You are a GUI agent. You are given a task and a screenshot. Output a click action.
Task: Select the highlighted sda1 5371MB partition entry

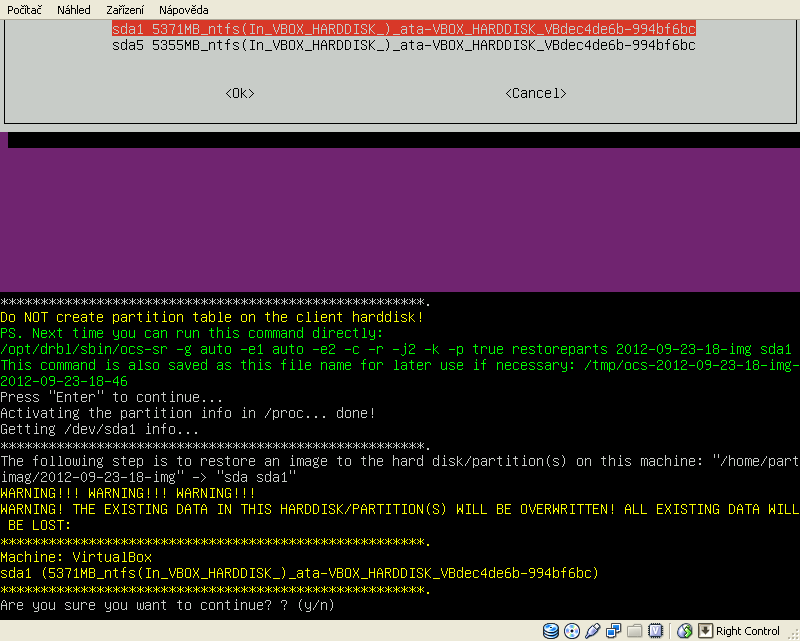tap(403, 29)
